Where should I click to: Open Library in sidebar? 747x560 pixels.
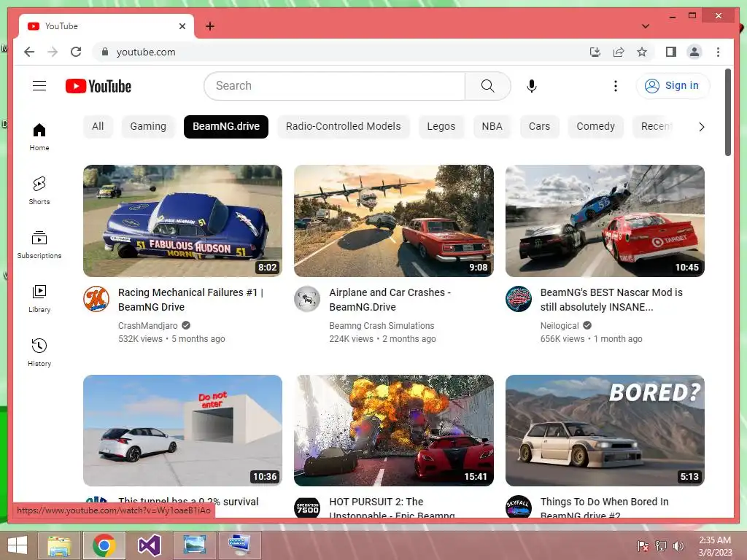click(39, 298)
